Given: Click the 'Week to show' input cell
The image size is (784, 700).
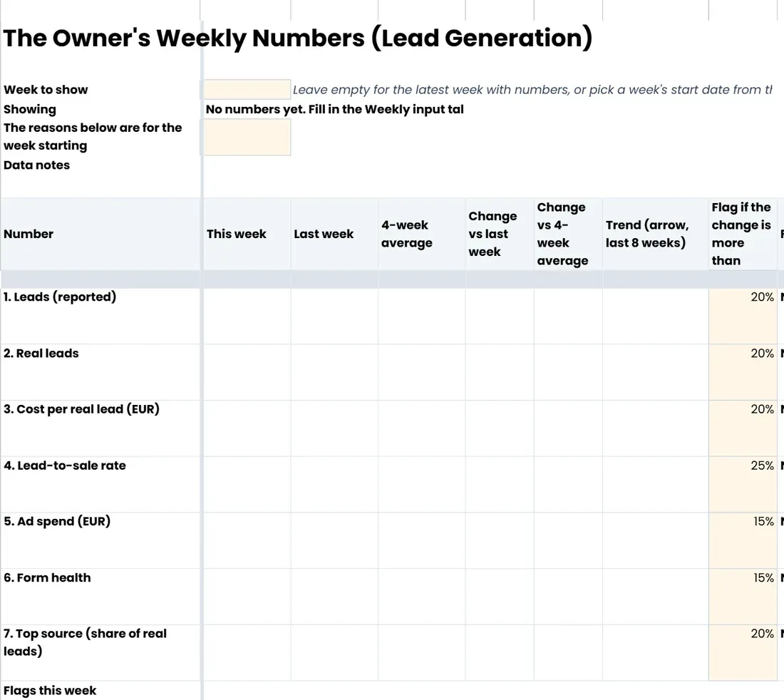Looking at the screenshot, I should (x=247, y=90).
